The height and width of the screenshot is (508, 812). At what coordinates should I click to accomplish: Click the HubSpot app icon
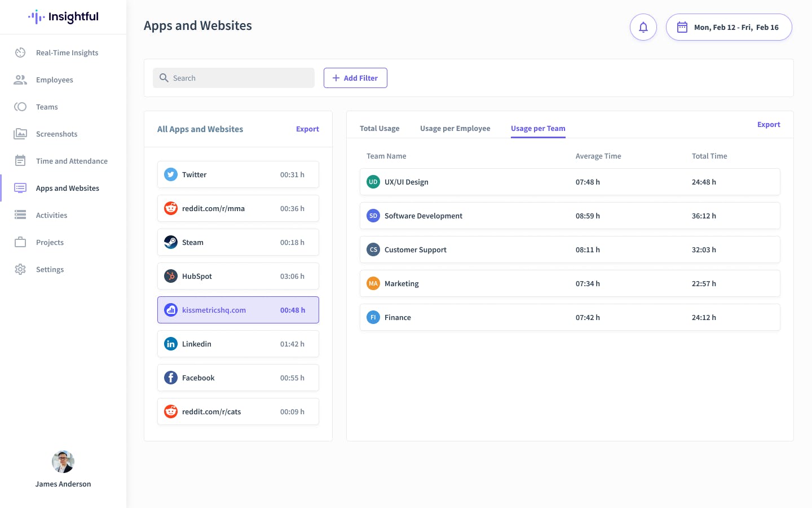pos(170,276)
